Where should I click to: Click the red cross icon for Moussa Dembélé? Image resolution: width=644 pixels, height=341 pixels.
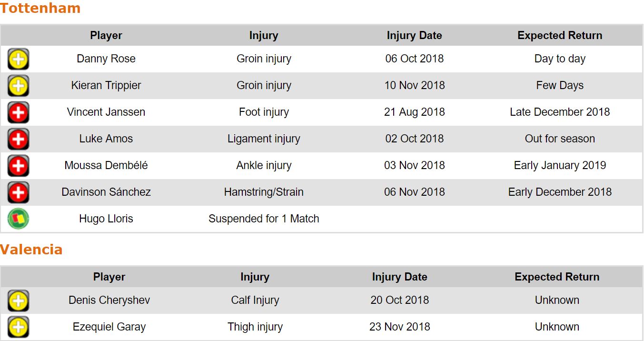pos(19,166)
